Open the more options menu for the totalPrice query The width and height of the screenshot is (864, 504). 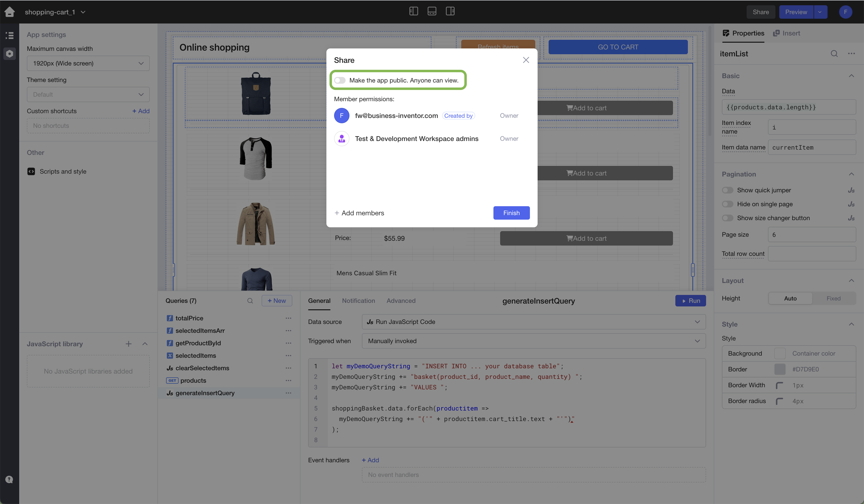click(288, 318)
